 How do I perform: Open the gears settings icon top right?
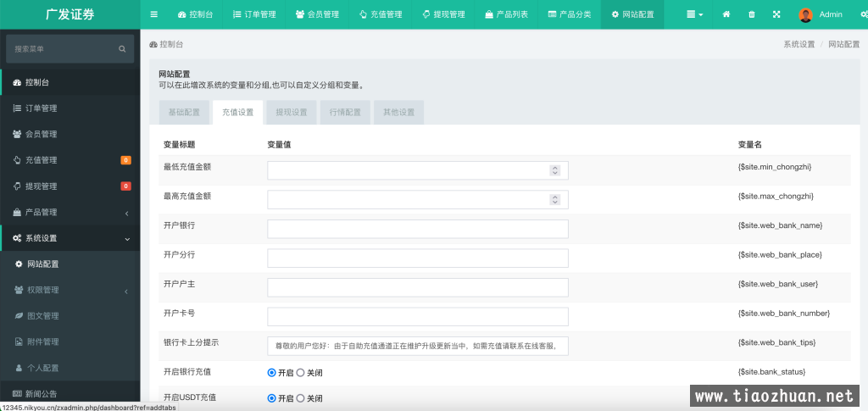864,14
